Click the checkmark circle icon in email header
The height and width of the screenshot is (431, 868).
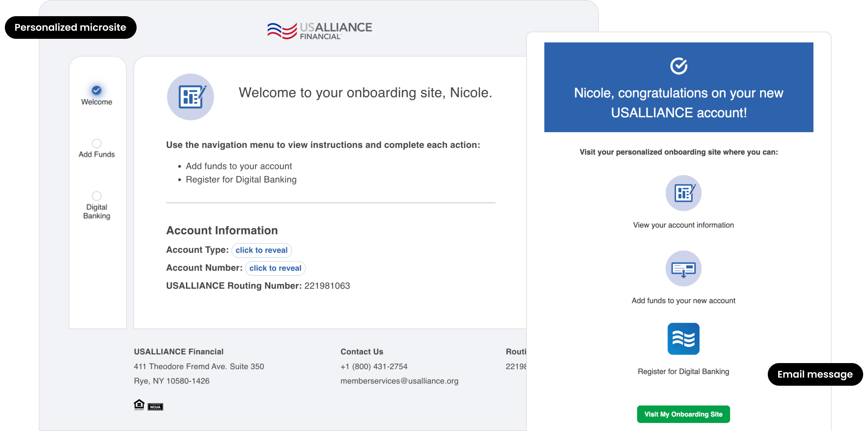click(678, 66)
